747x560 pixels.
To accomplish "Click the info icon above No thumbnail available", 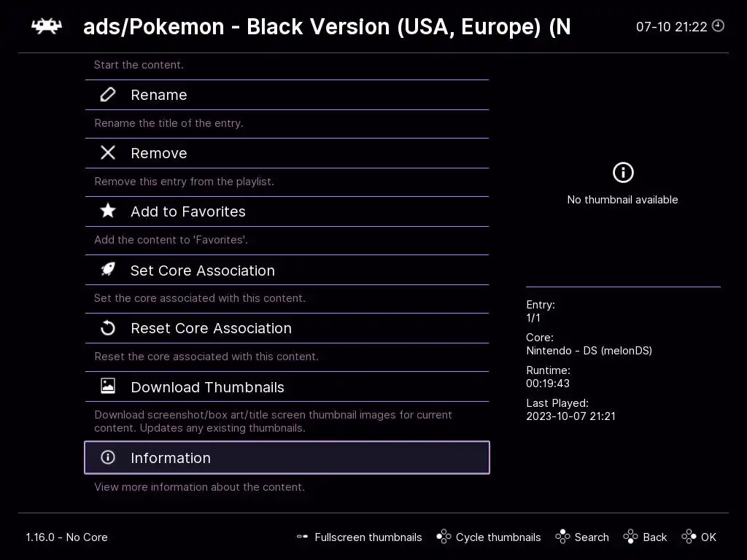I will pyautogui.click(x=623, y=172).
